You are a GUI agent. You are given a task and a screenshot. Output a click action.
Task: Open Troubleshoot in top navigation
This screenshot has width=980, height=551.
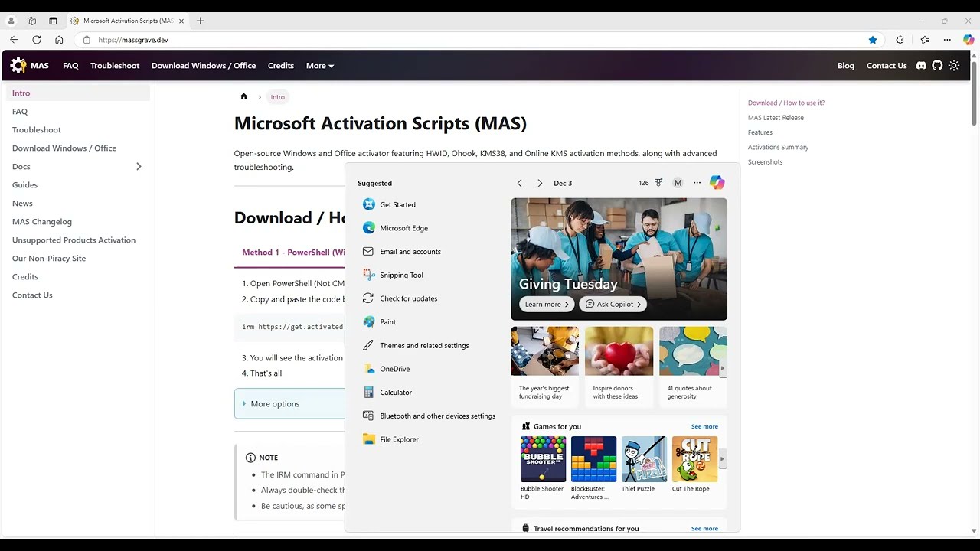pos(115,66)
